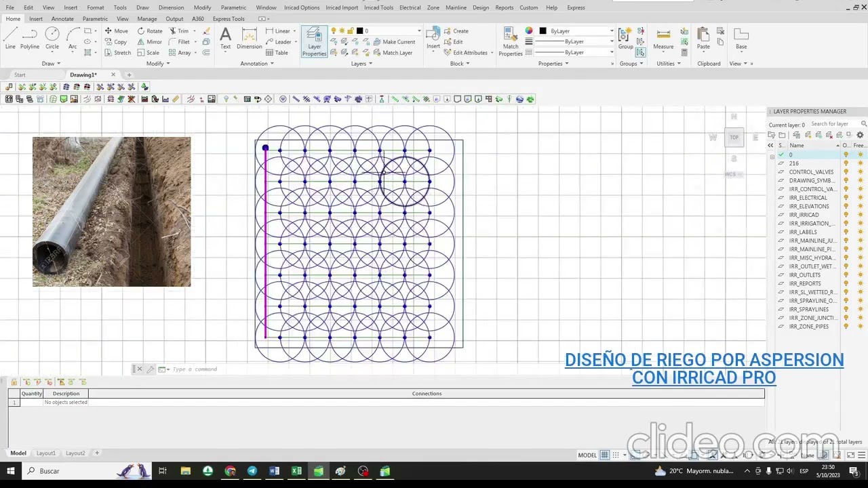Click Make Current layer button

pyautogui.click(x=394, y=42)
